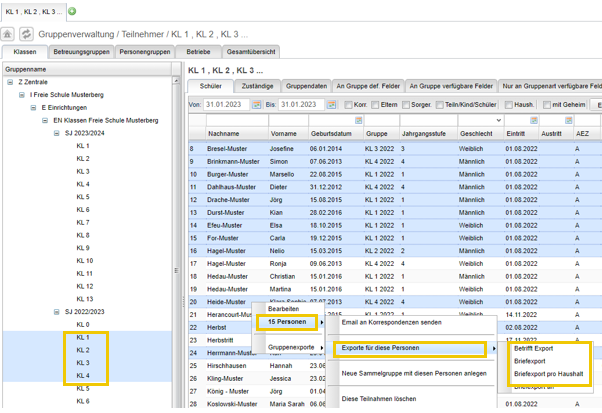Viewport: 602px width, 413px height.
Task: Click into the Von date field
Action: 227,105
